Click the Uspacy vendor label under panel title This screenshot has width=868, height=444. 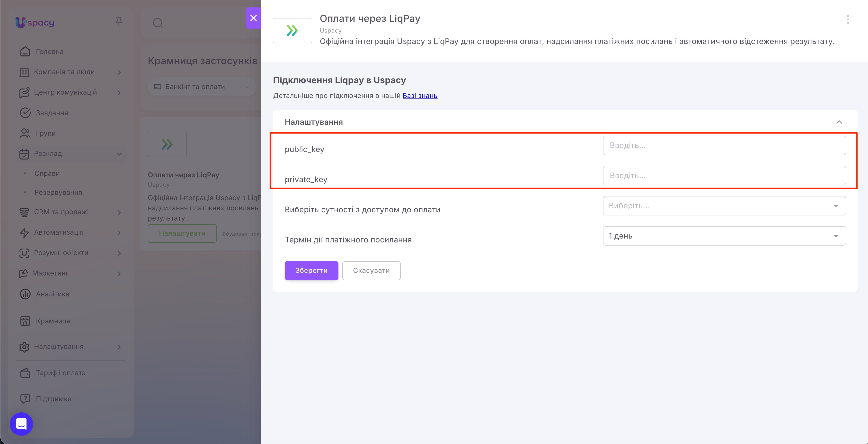tap(331, 31)
